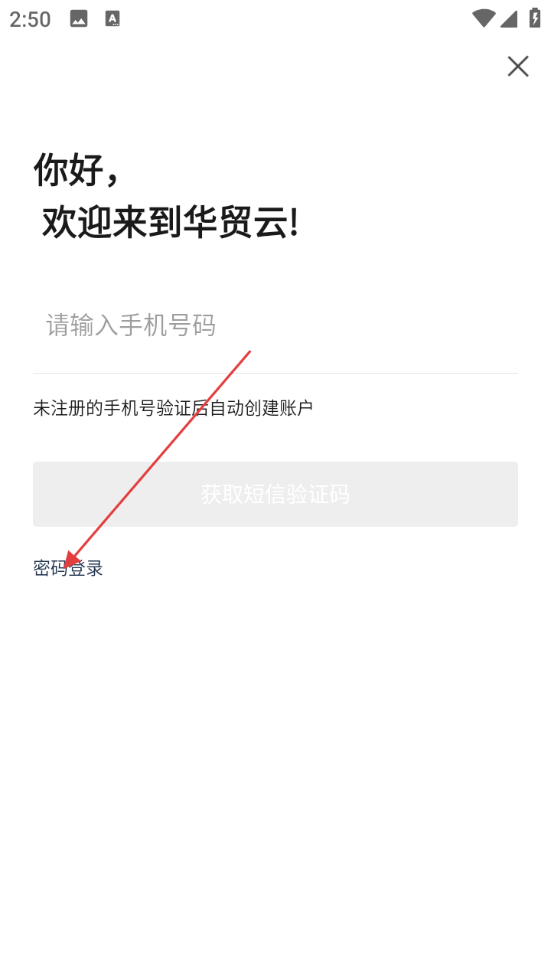Tap the cellular signal strength icon
The height and width of the screenshot is (980, 551).
point(509,18)
